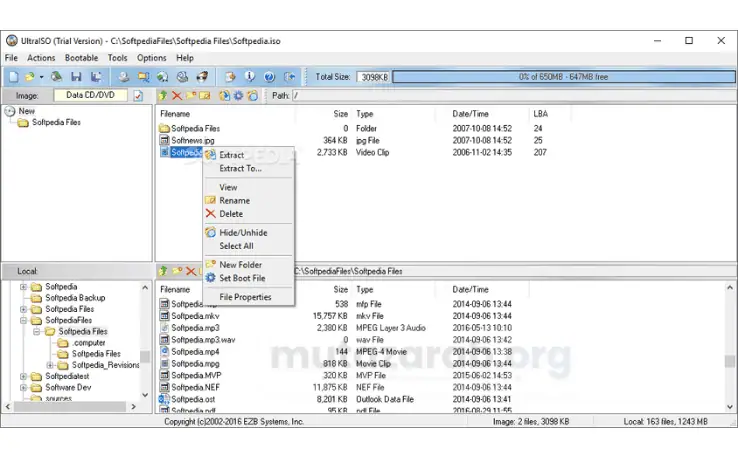738x458 pixels.
Task: Choose Extract To... from context menu
Action: [240, 169]
